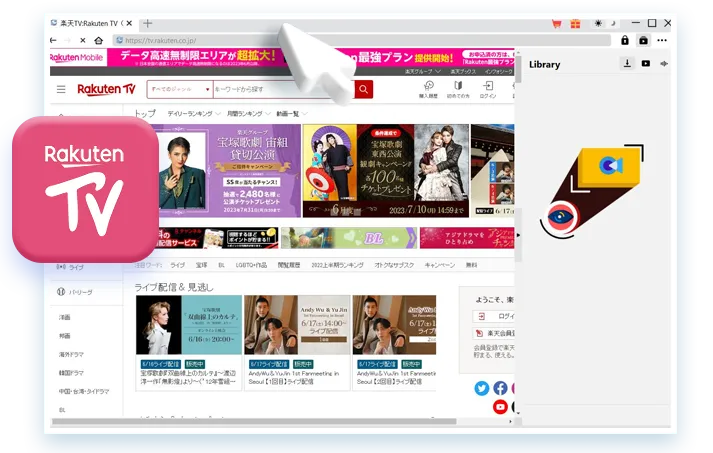Select 海外ドラマ in the left sidebar
This screenshot has height=453, width=713.
tap(71, 354)
